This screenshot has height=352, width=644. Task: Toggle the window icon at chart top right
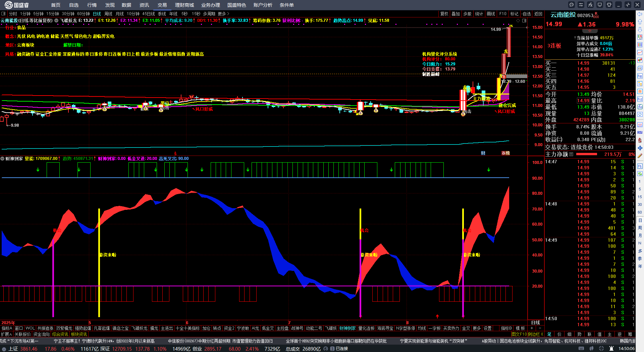pos(524,20)
